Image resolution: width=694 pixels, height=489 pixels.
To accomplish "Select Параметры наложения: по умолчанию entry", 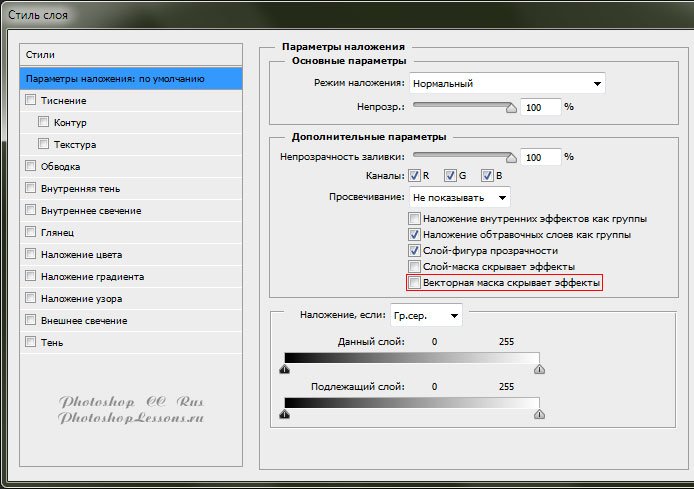I will point(114,78).
